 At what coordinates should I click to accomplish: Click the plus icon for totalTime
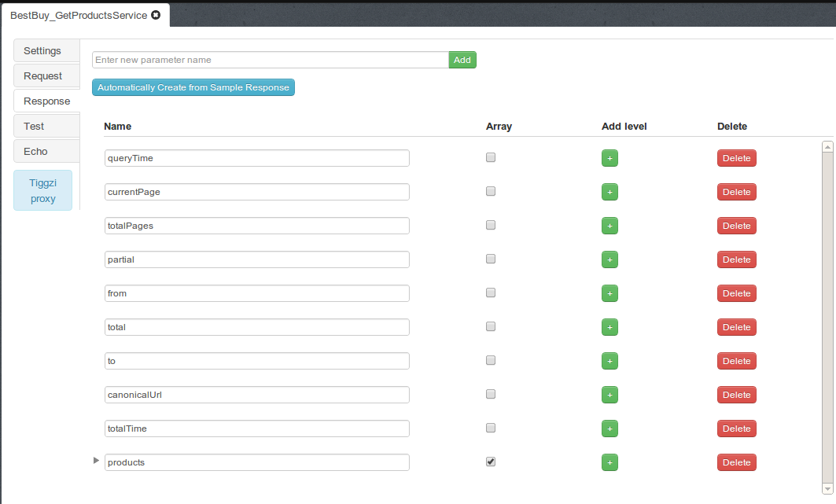610,429
